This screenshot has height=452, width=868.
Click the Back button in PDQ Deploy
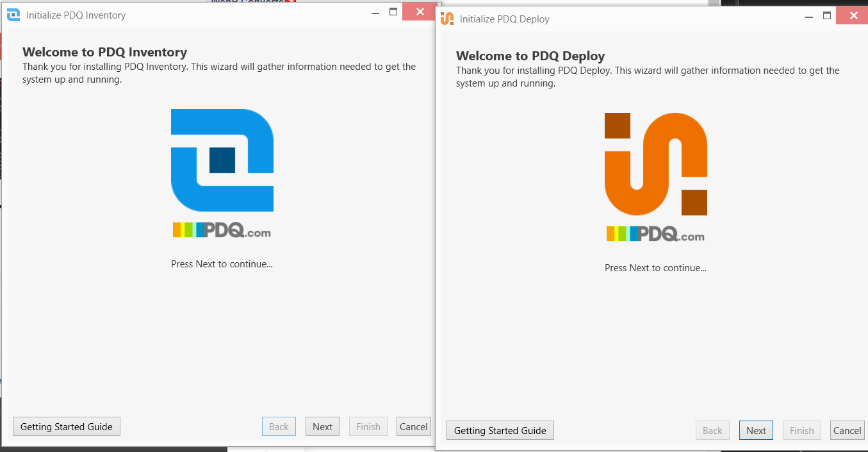[x=712, y=430]
